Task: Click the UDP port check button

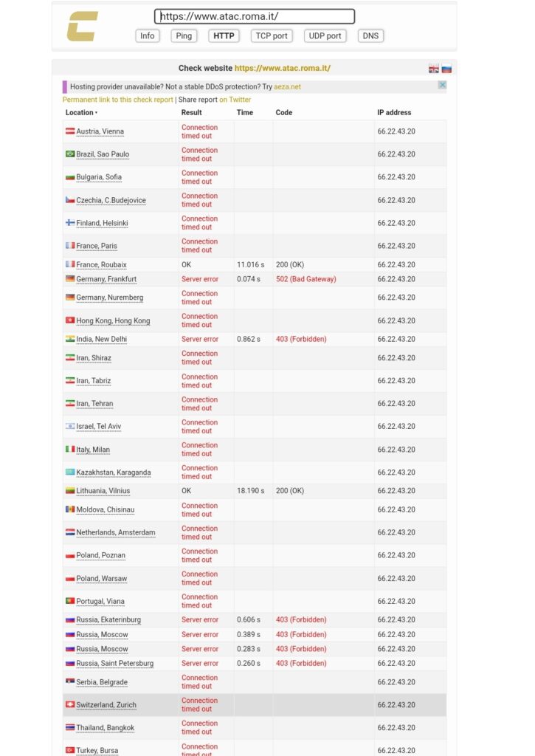Action: point(325,35)
